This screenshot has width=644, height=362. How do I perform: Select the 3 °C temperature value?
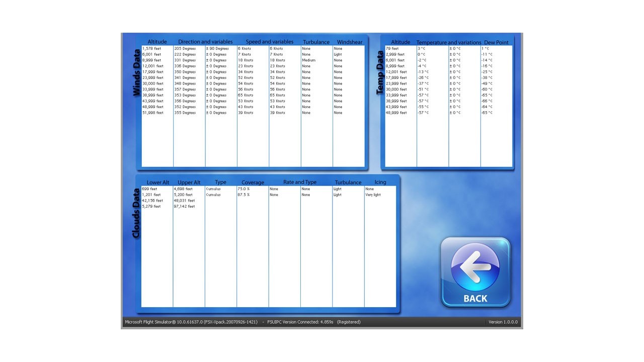point(422,49)
